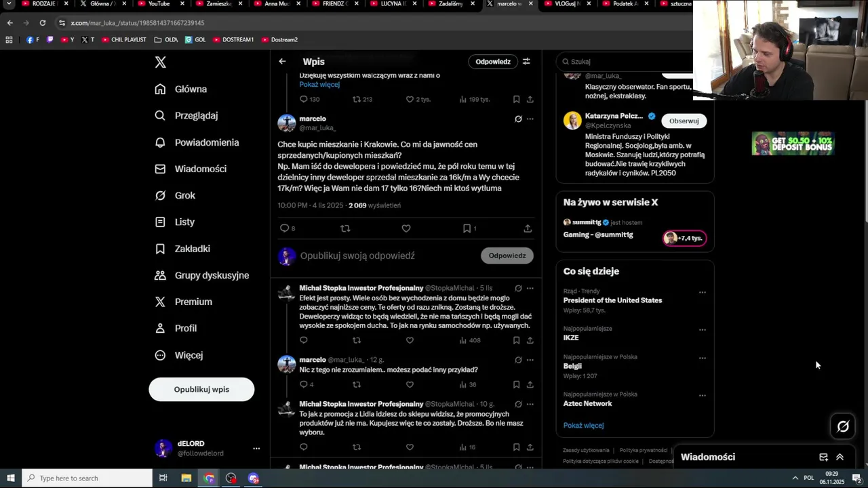Open Grupy dyskusyjne

202,275
